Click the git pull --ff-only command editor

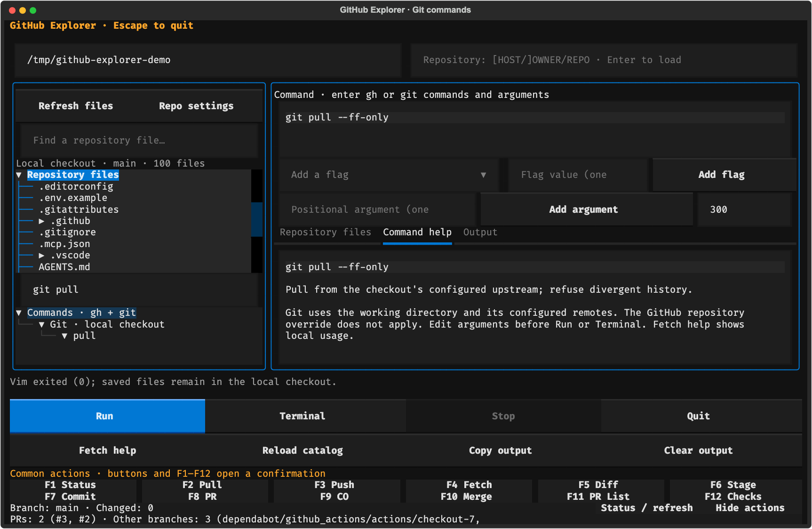coord(535,129)
